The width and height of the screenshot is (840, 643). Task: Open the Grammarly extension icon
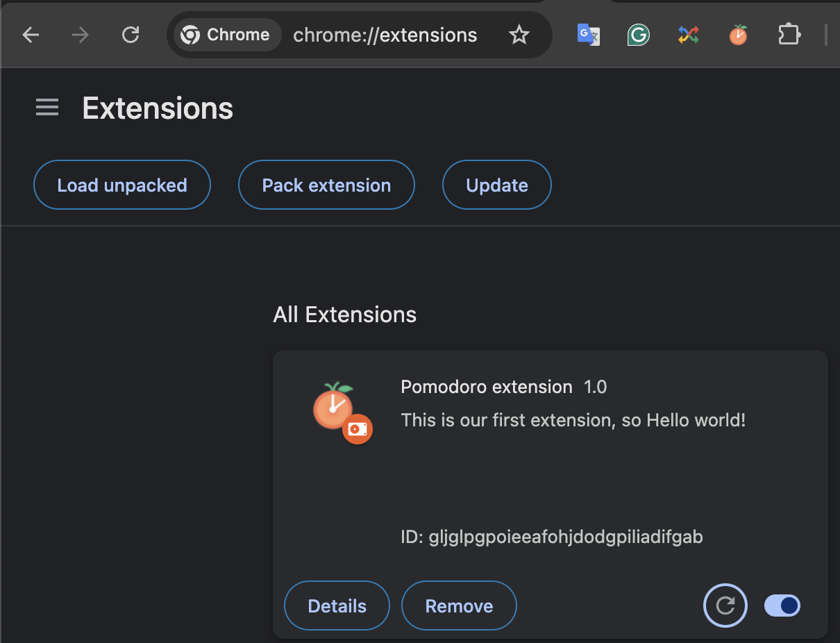[x=638, y=35]
